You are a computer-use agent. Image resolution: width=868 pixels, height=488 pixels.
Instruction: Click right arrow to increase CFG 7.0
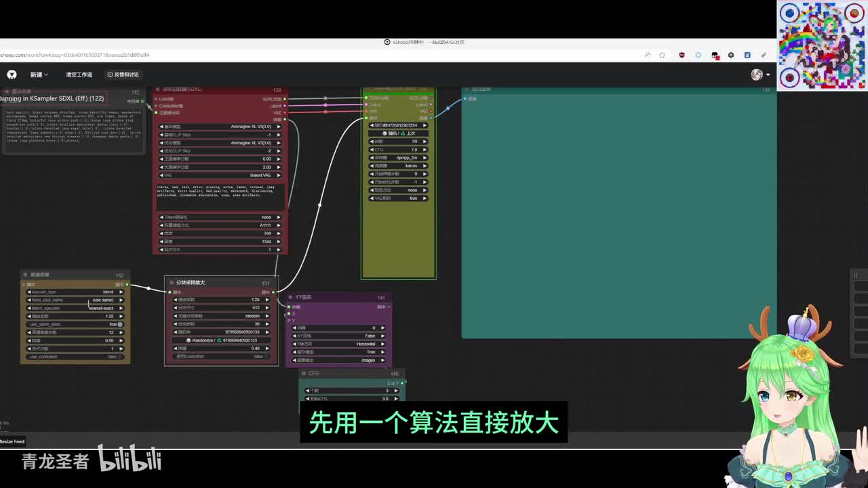[425, 150]
